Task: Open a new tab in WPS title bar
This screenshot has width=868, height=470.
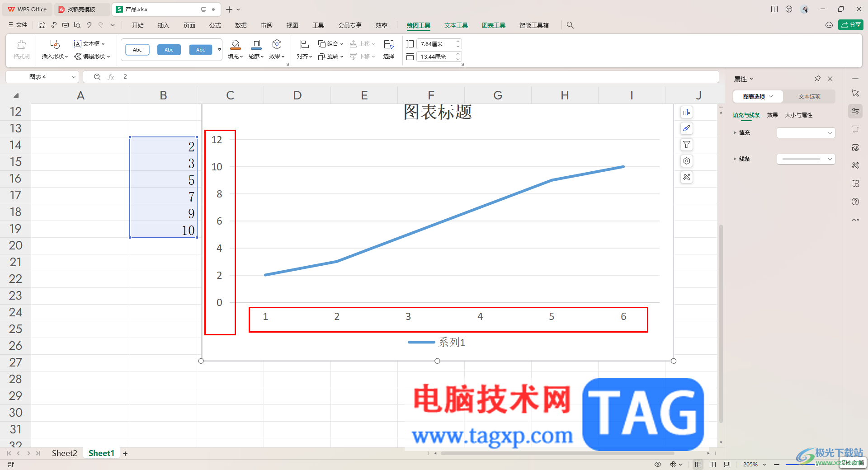Action: click(229, 9)
